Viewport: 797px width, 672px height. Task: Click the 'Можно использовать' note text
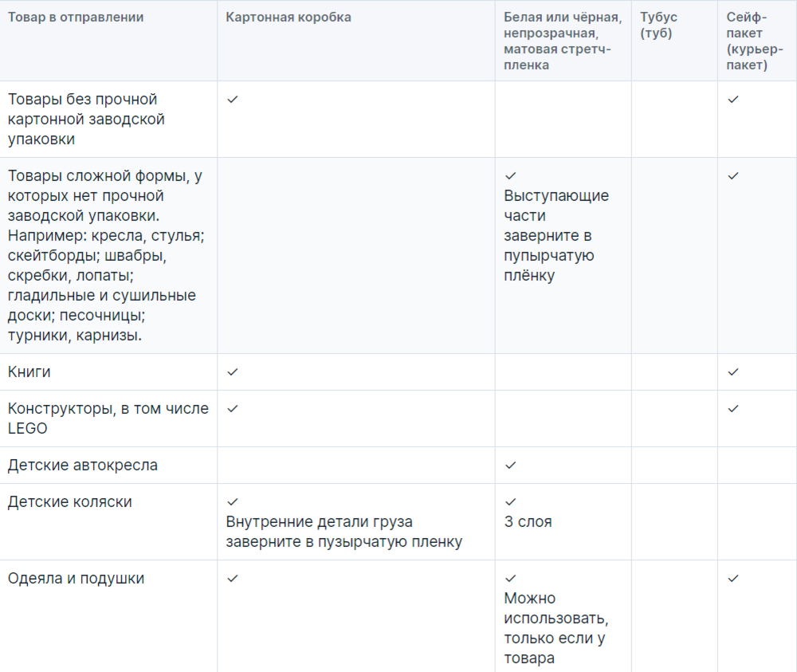click(x=556, y=608)
